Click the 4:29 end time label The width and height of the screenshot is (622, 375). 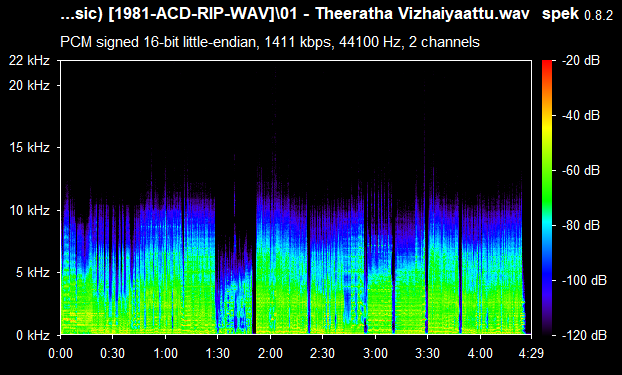point(532,353)
